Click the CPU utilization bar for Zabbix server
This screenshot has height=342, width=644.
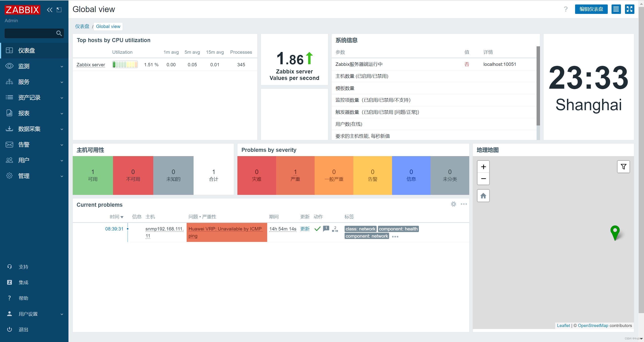(x=125, y=65)
